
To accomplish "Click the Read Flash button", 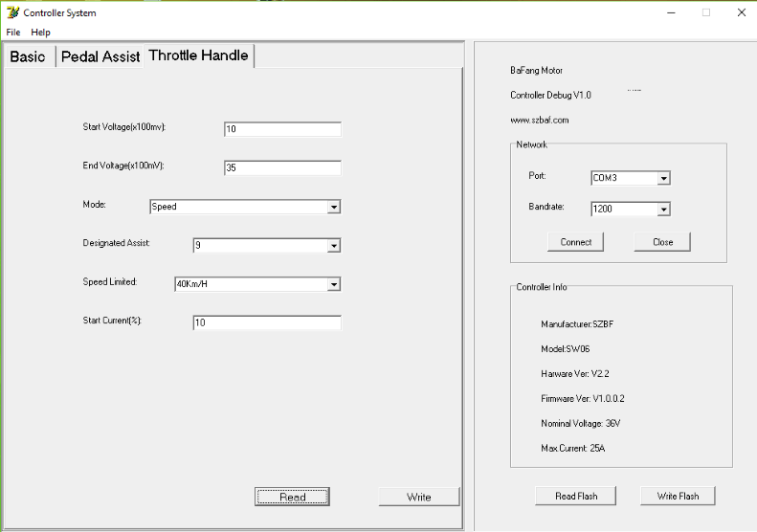I will (576, 496).
